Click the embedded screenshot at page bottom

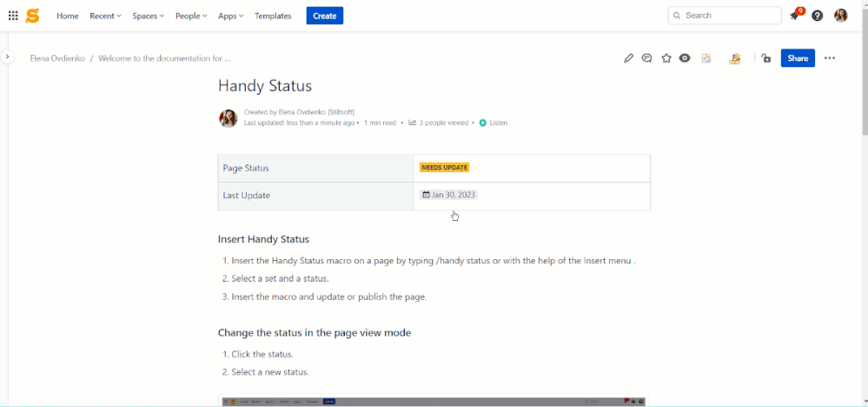434,401
